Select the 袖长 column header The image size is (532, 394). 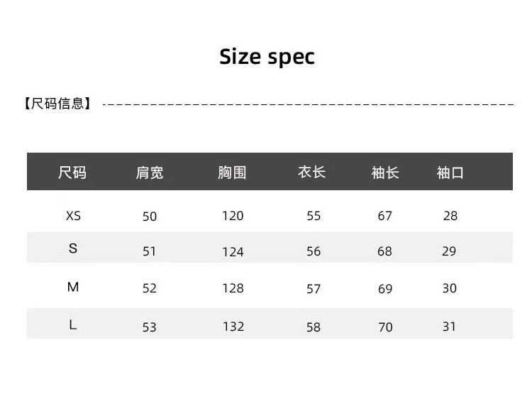(x=385, y=173)
